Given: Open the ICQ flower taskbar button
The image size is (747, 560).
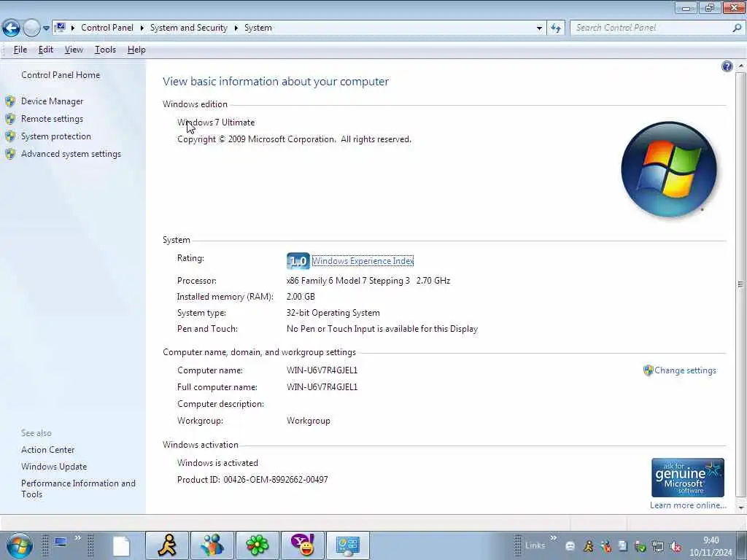Looking at the screenshot, I should [x=258, y=545].
